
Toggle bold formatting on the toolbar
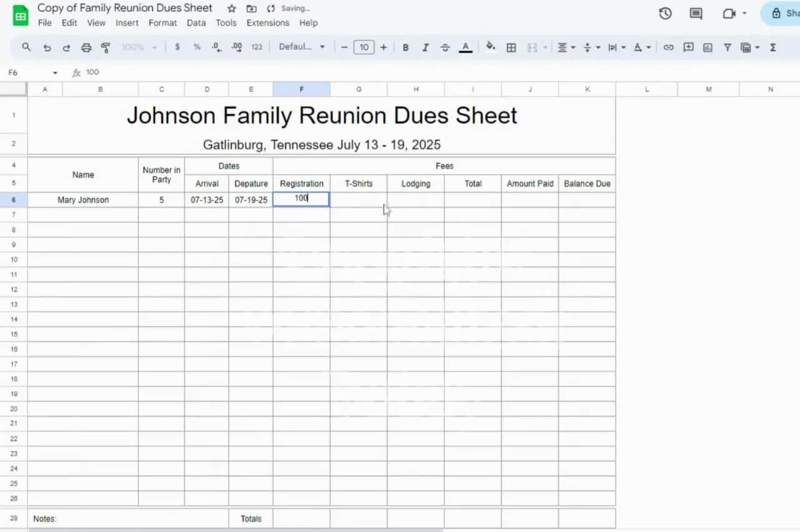(405, 47)
